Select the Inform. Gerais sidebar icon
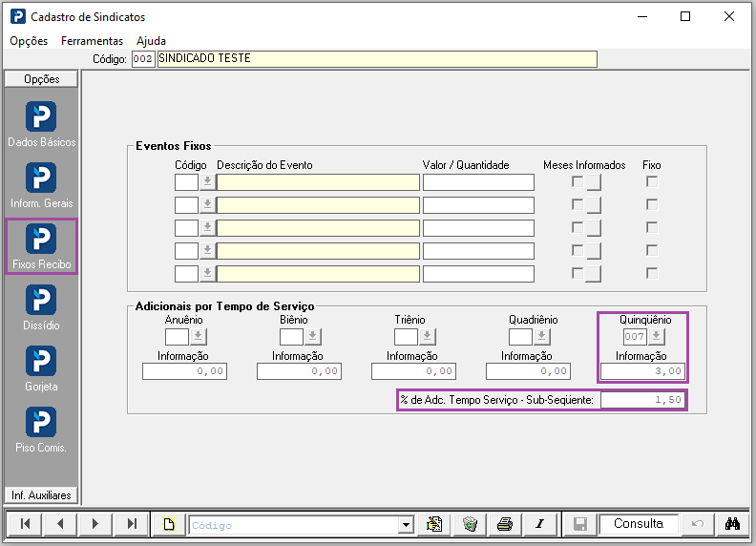The width and height of the screenshot is (756, 546). (41, 178)
